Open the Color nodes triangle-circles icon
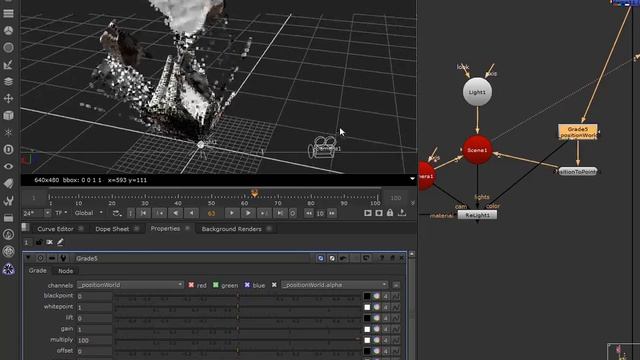This screenshot has height=360, width=640. tap(8, 31)
